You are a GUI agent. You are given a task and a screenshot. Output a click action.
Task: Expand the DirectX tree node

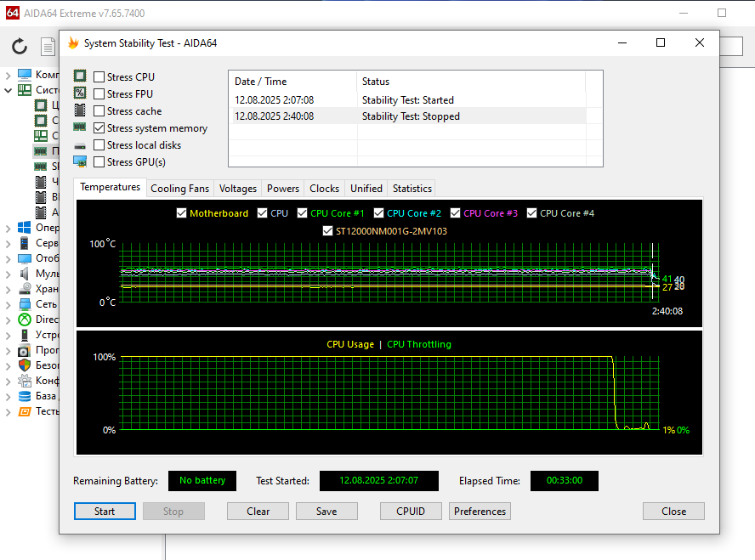pyautogui.click(x=9, y=320)
